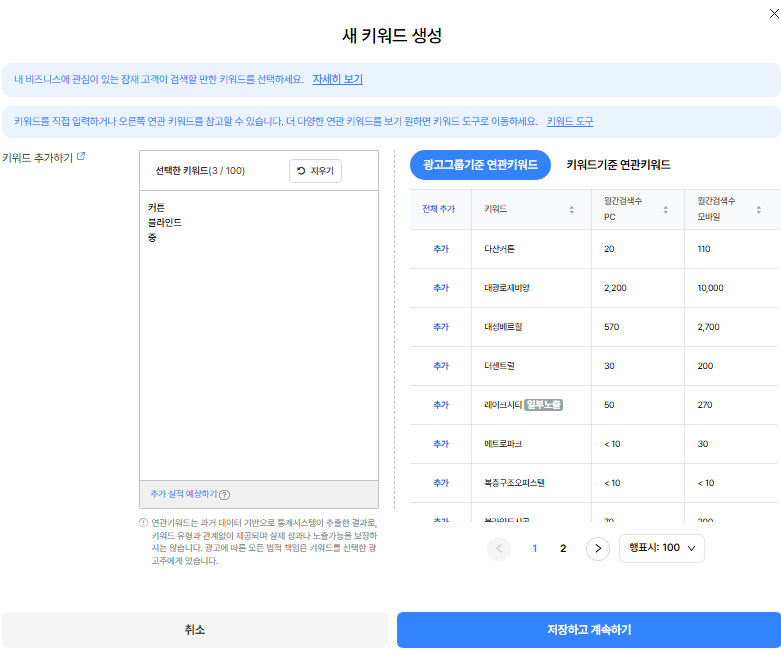The height and width of the screenshot is (655, 781).
Task: Sort by 키워드 column arrows
Action: click(572, 210)
